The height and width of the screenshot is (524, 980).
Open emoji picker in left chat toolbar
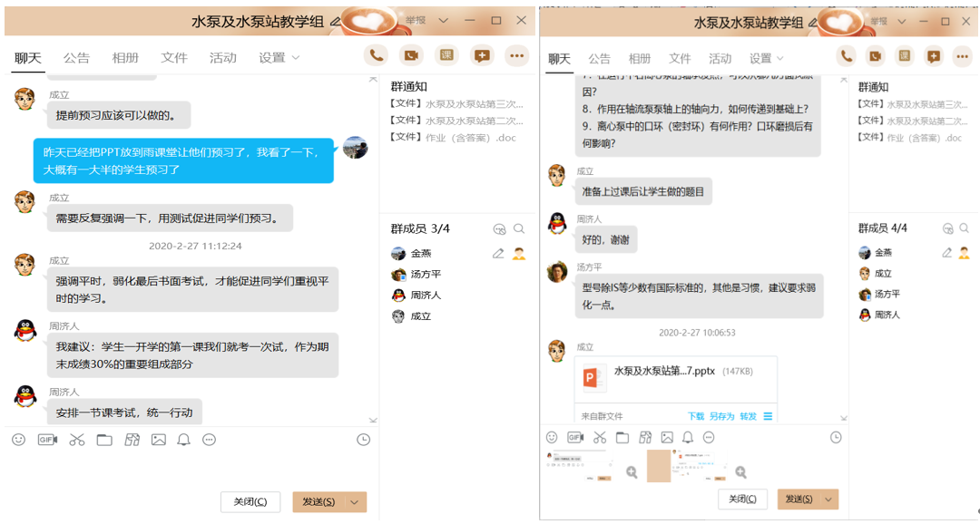18,440
